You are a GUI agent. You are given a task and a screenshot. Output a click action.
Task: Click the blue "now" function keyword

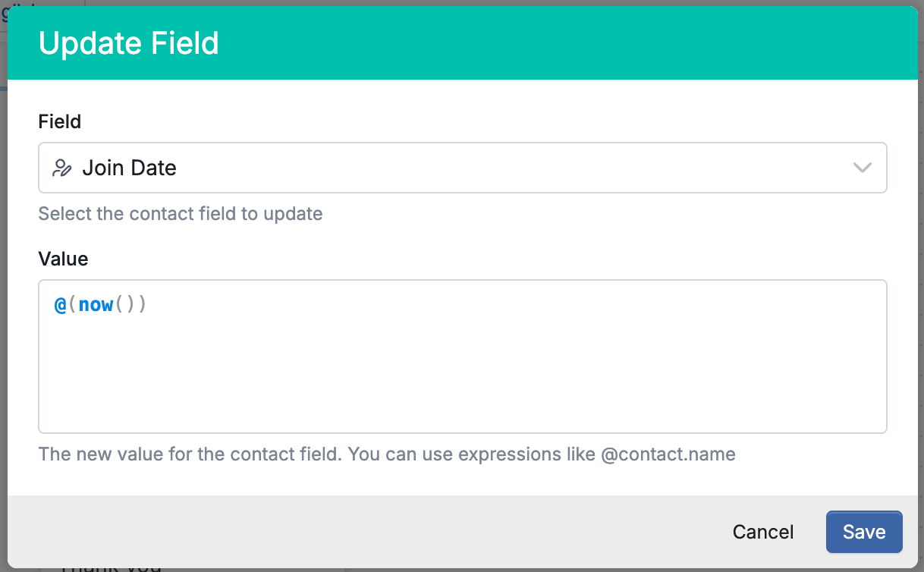click(96, 305)
